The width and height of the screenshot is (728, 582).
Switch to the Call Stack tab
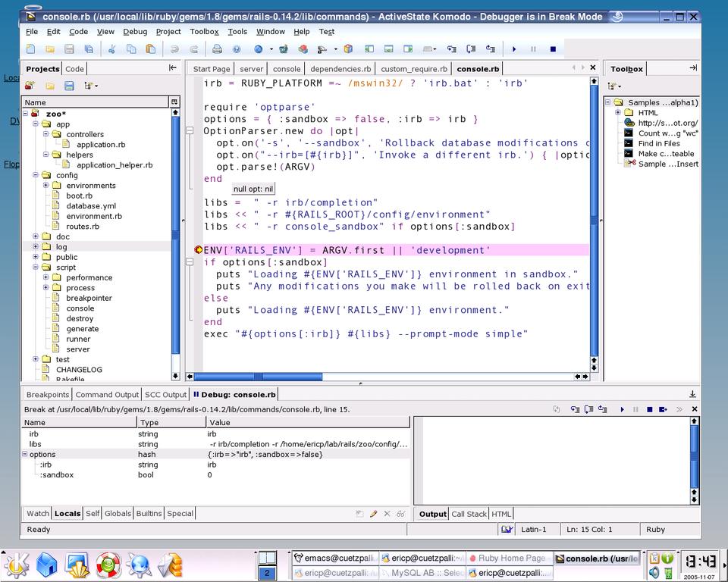tap(469, 514)
